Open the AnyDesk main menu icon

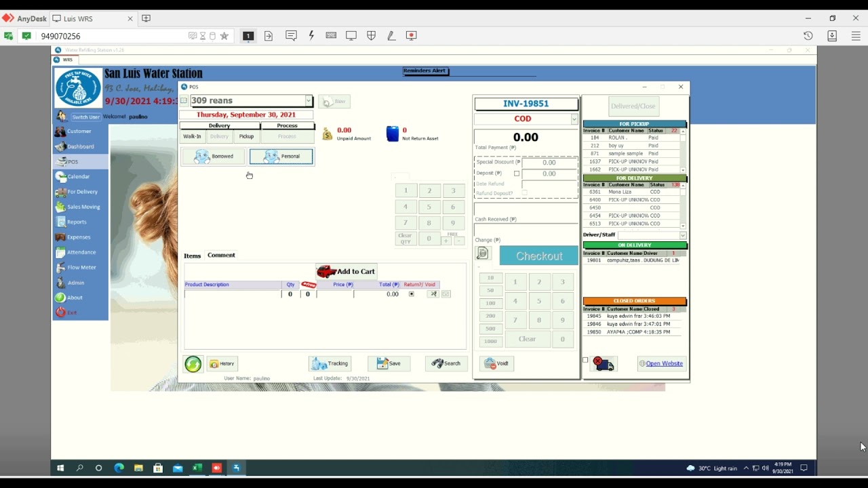(x=857, y=36)
